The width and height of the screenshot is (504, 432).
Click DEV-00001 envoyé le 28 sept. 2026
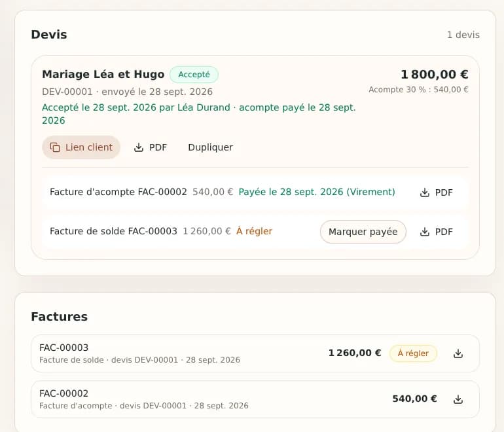(x=127, y=92)
